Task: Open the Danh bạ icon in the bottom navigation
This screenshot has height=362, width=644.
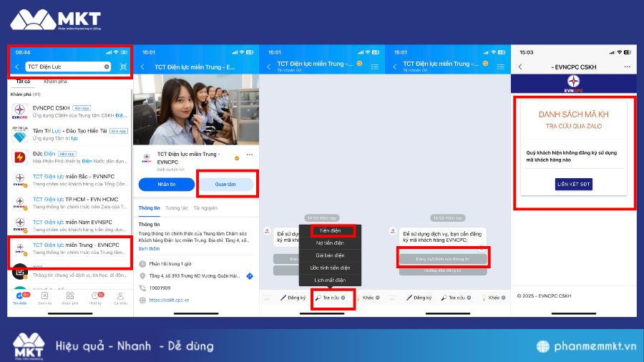Action: [x=45, y=298]
